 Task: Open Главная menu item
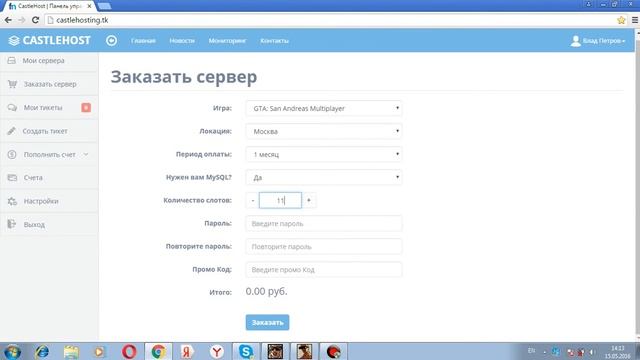click(143, 41)
